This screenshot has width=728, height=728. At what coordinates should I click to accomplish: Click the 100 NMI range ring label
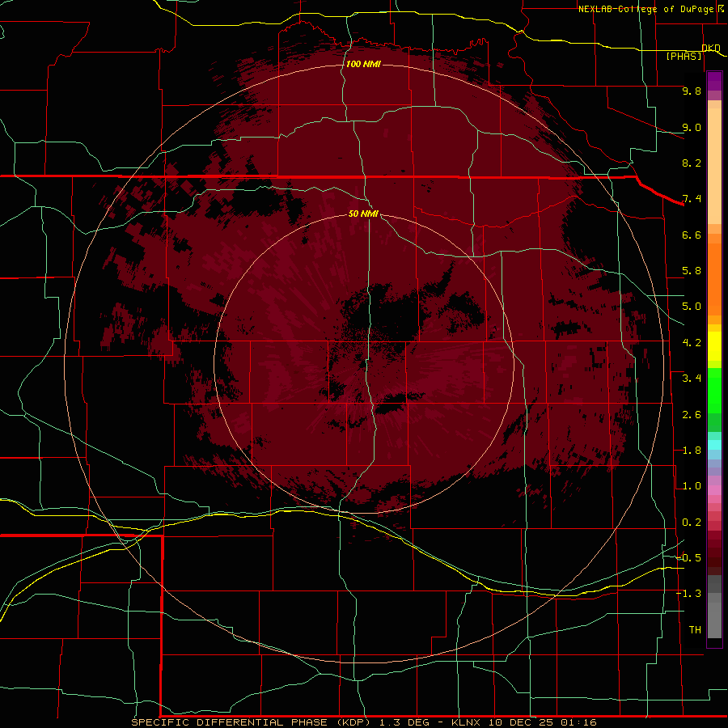(363, 64)
